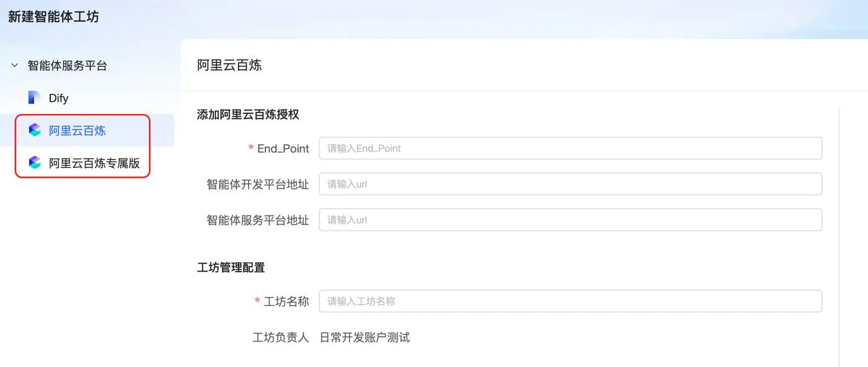
Task: Click the 智能体服务平台 section label
Action: [68, 65]
